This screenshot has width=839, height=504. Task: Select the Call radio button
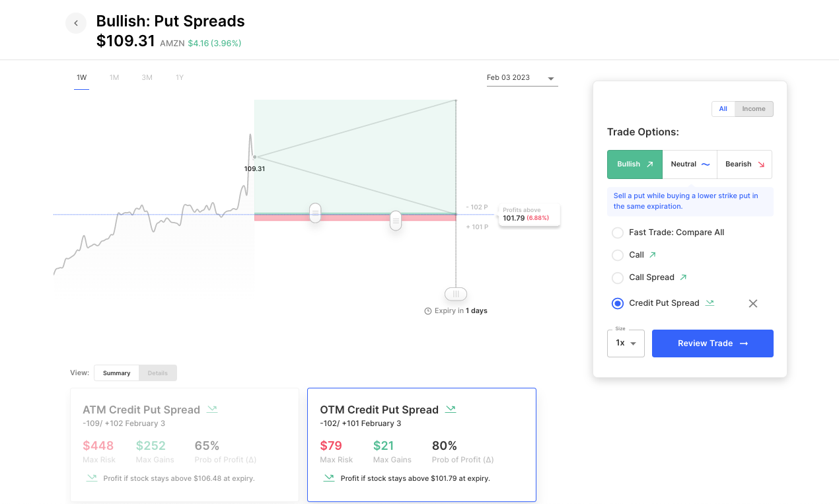[617, 255]
